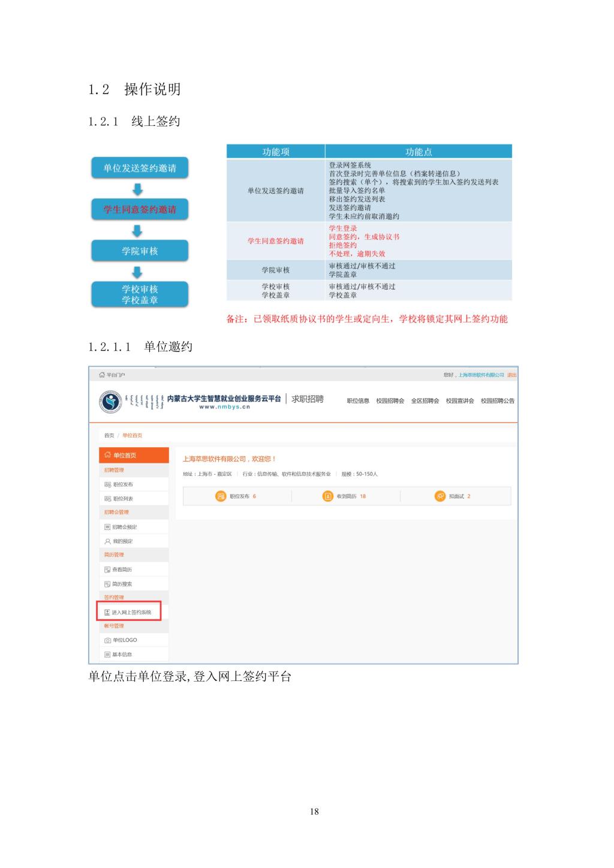The image size is (614, 868).
Task: Click the 招聘会管理 sidebar section heading
Action: tap(134, 513)
